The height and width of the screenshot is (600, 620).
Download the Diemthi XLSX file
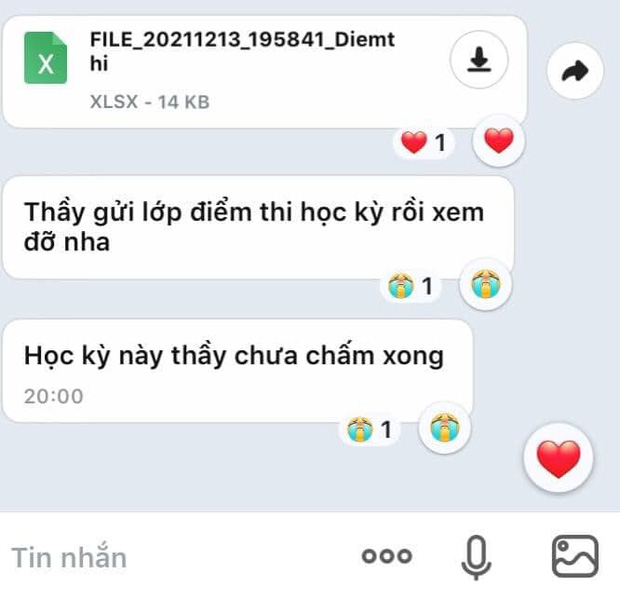click(x=479, y=59)
